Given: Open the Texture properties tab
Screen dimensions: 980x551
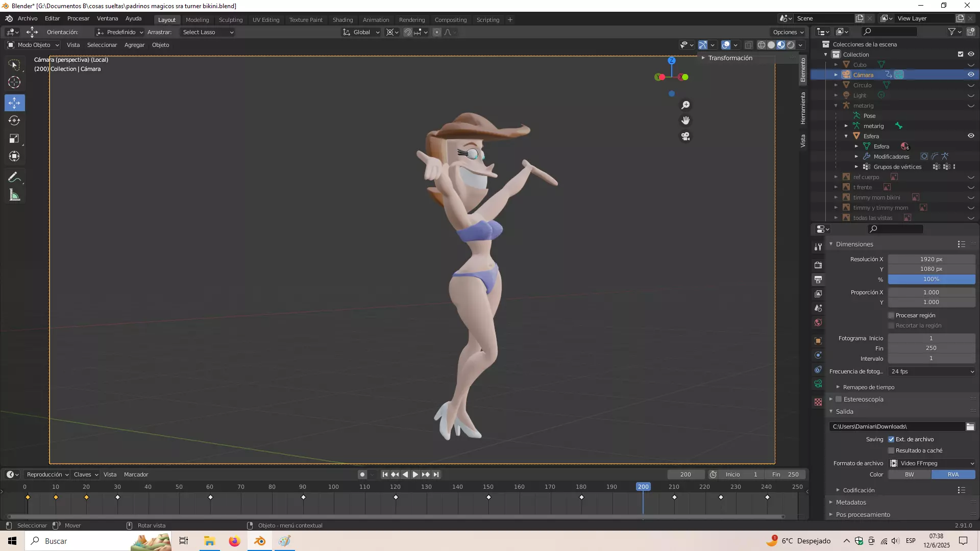Looking at the screenshot, I should [818, 402].
